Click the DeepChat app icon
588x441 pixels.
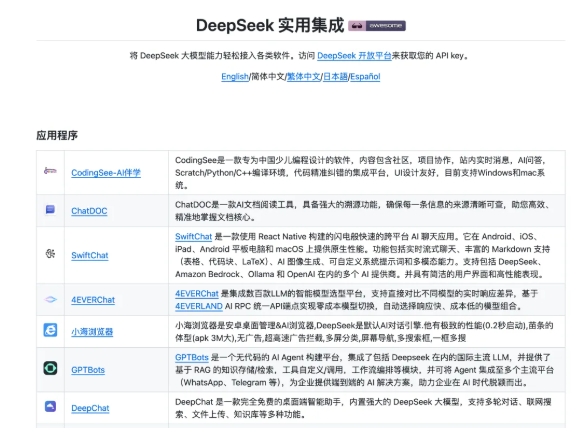click(50, 406)
